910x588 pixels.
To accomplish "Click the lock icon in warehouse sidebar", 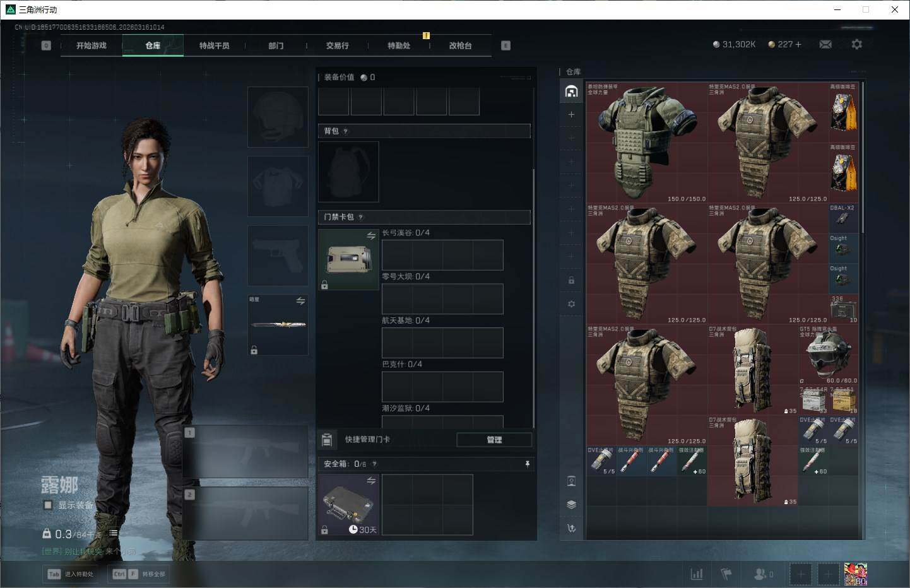I will click(x=571, y=280).
